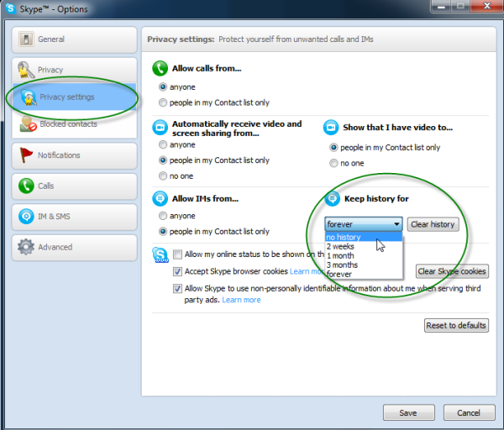Screen dimensions: 504x430
Task: Click the red Notifications flag icon
Action: click(26, 155)
